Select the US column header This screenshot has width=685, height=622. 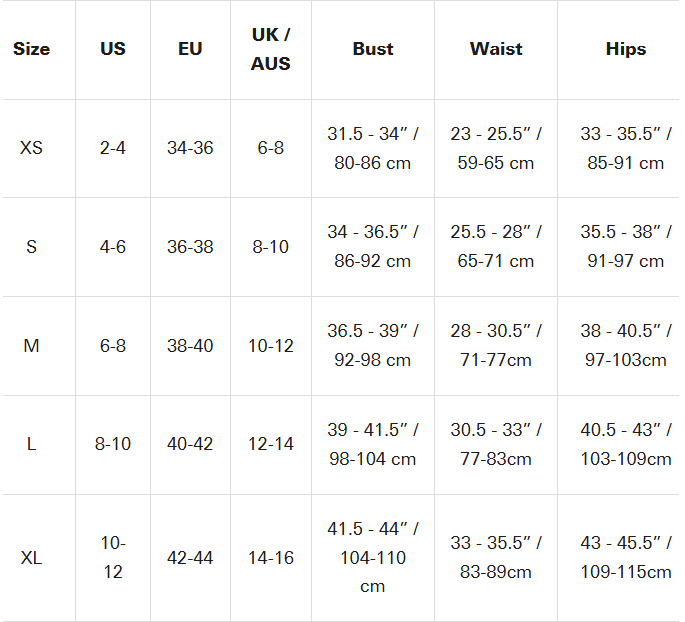click(113, 49)
